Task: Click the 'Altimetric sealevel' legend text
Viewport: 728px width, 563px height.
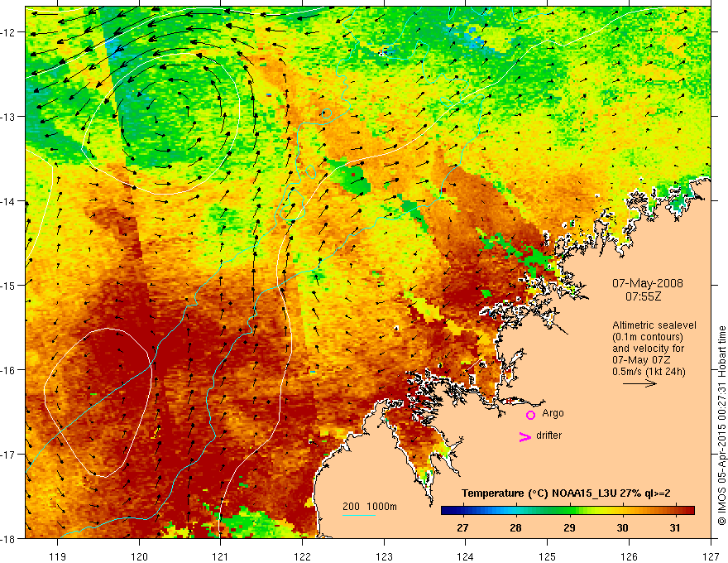Action: 654,325
